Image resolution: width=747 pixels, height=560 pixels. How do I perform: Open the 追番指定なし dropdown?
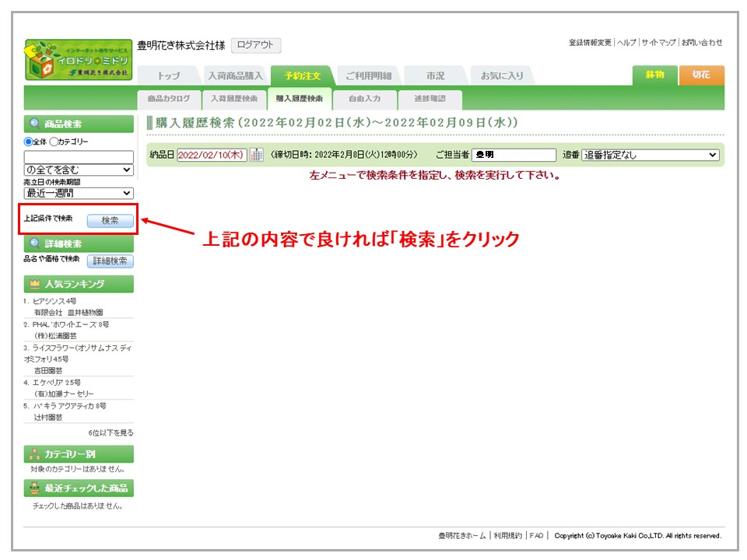click(651, 155)
